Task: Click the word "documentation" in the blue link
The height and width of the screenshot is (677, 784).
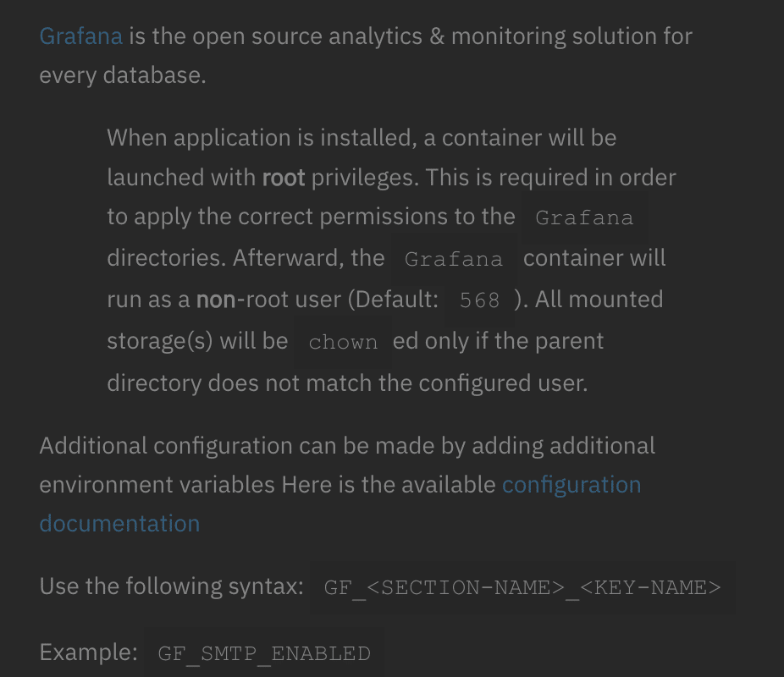Action: coord(120,524)
